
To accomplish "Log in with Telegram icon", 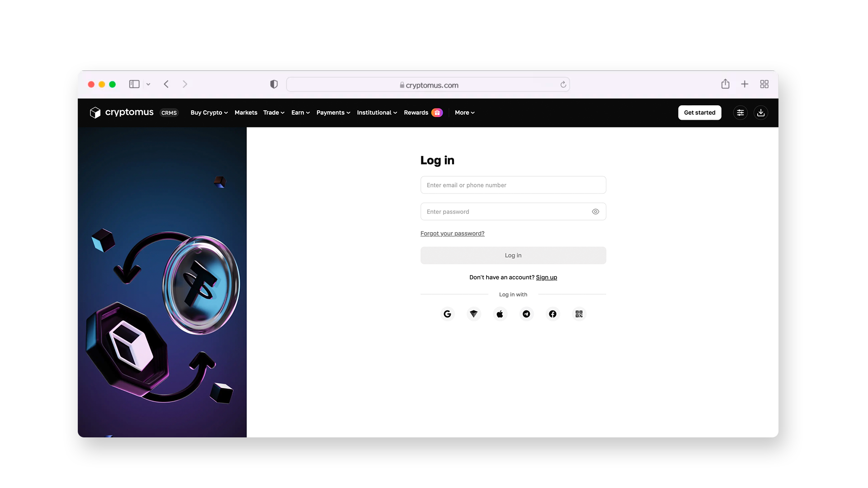I will (526, 314).
